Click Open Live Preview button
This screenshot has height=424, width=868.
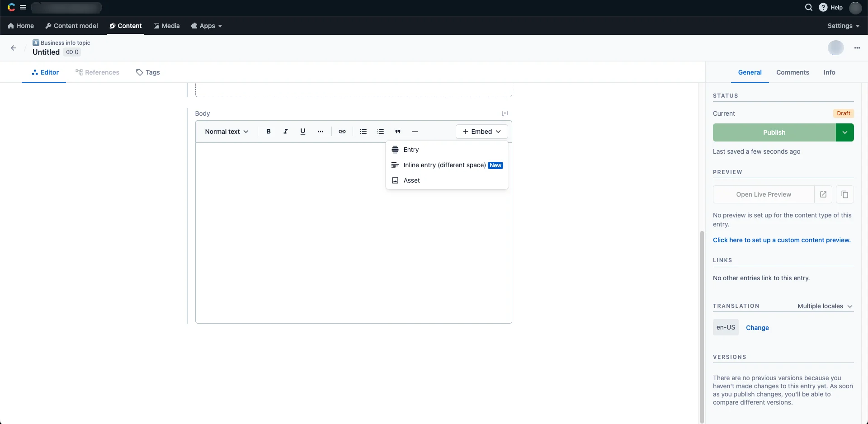764,194
